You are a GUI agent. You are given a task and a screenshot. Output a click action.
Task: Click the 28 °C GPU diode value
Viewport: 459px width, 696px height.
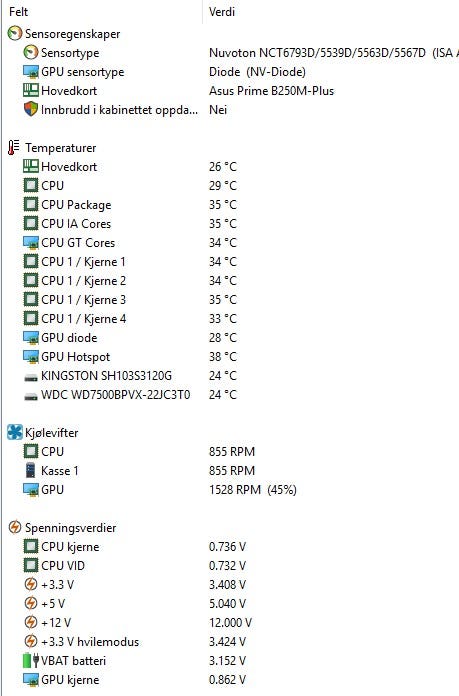(223, 338)
